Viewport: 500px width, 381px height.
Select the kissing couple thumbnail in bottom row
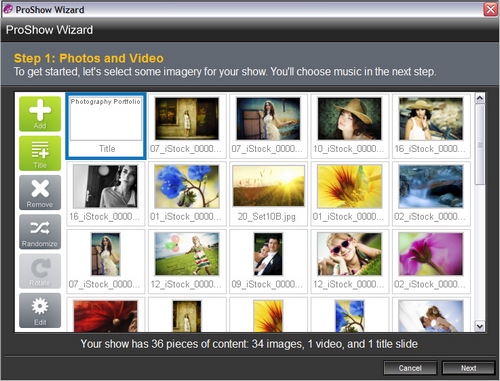[x=431, y=316]
